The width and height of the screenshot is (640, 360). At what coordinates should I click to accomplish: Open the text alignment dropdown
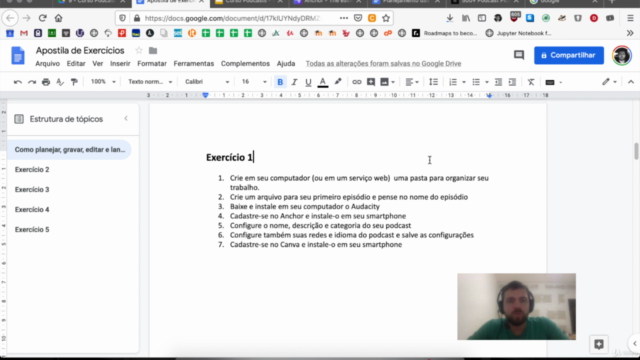coord(412,82)
